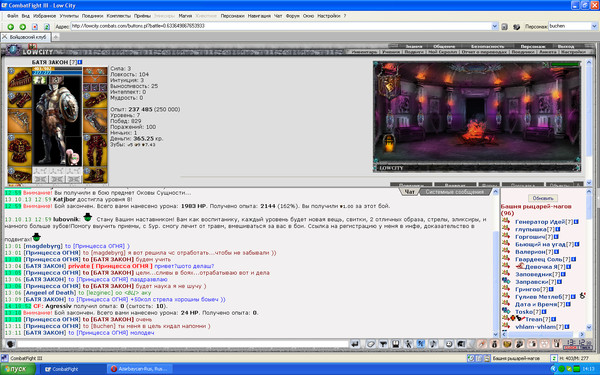
Task: Toggle the highlighted blue translit icon in chat bar
Action: coord(421,344)
